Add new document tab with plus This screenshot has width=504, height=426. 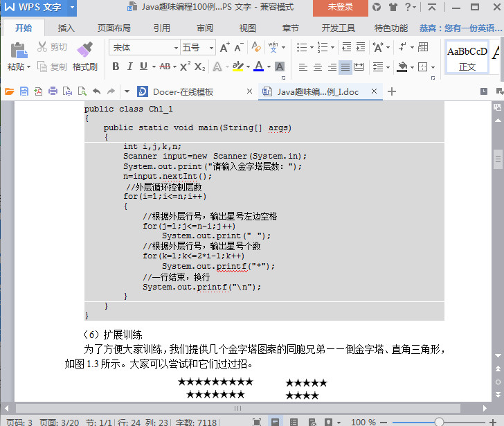[x=392, y=91]
